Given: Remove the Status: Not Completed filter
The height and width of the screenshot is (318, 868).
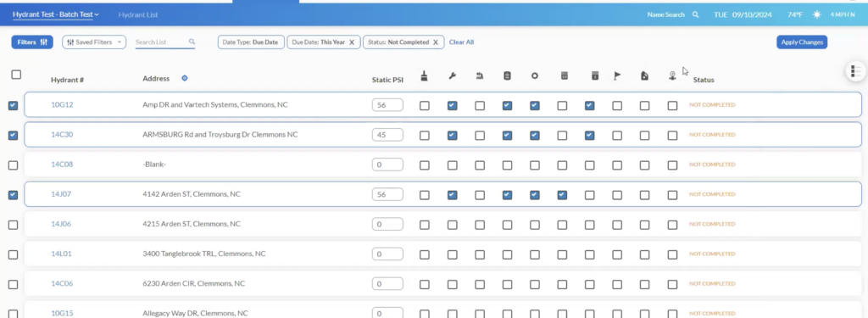Looking at the screenshot, I should pyautogui.click(x=435, y=42).
